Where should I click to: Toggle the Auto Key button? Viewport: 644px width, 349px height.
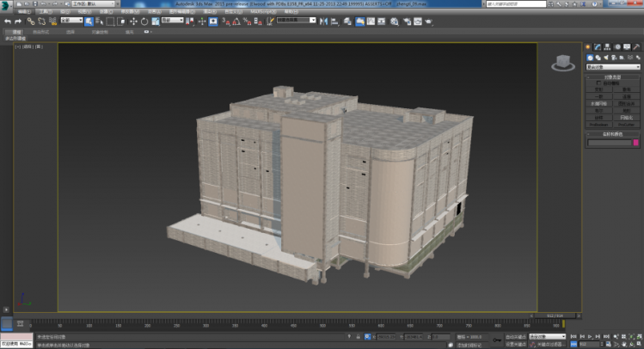click(x=516, y=336)
